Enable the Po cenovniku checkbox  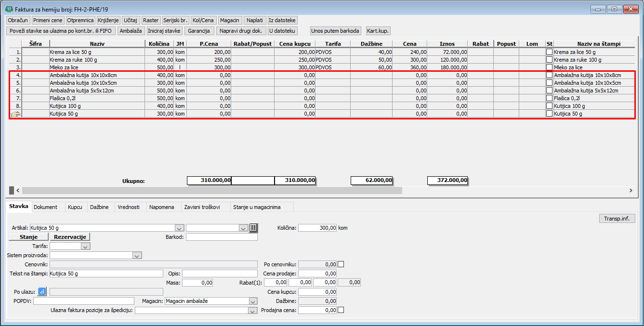coord(341,264)
